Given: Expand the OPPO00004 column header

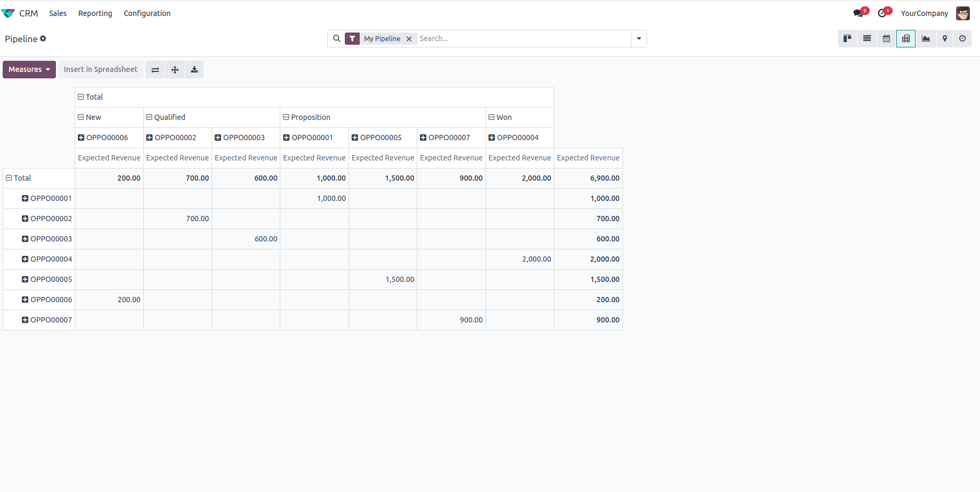Looking at the screenshot, I should pos(520,138).
